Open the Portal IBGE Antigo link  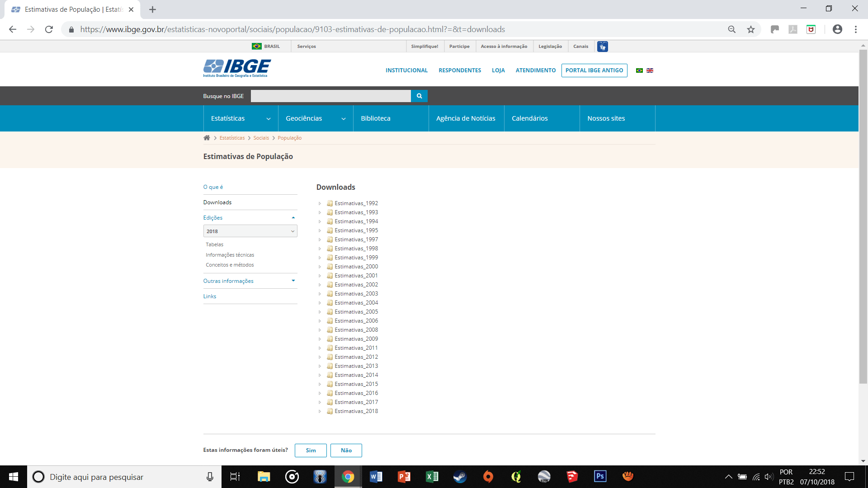[594, 70]
